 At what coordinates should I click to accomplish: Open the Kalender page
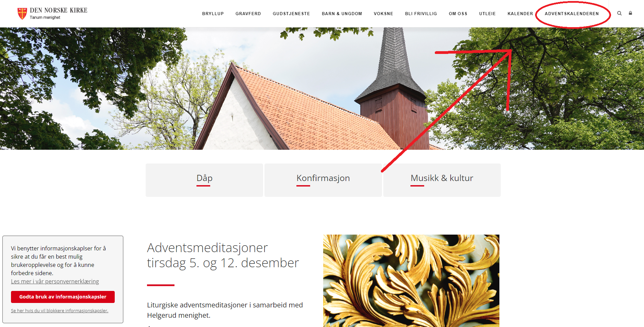pos(520,14)
